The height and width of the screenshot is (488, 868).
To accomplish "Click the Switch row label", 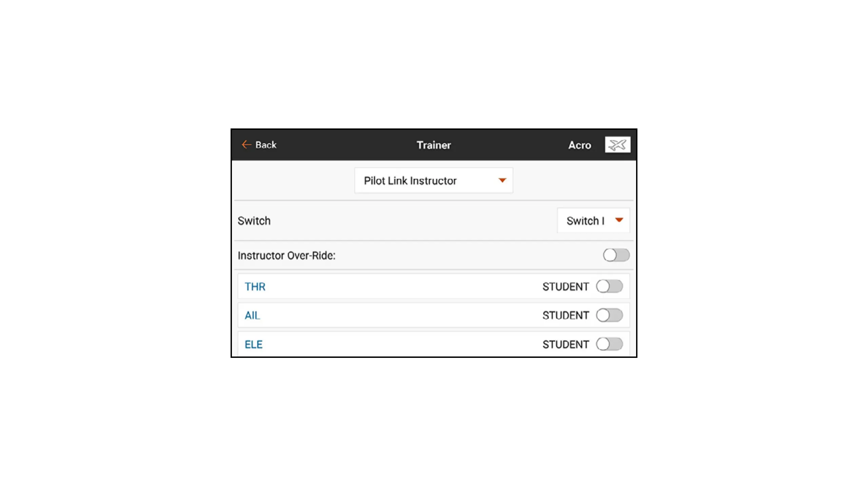I will point(254,221).
